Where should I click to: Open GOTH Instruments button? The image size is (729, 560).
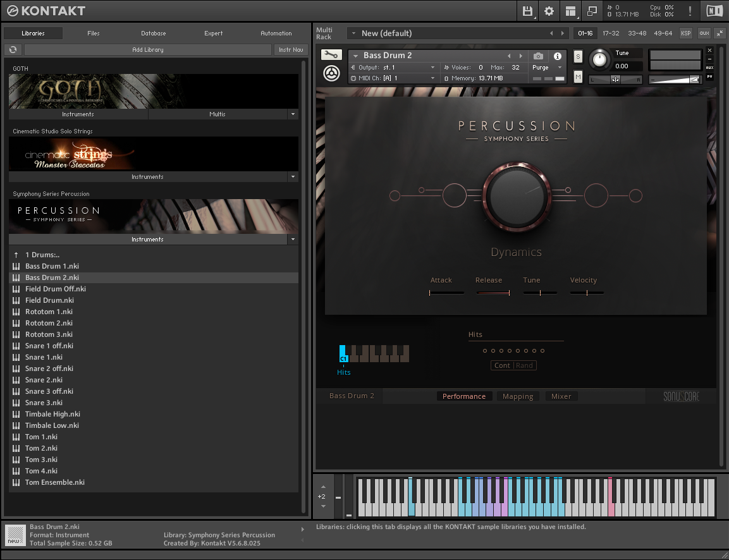tap(78, 114)
